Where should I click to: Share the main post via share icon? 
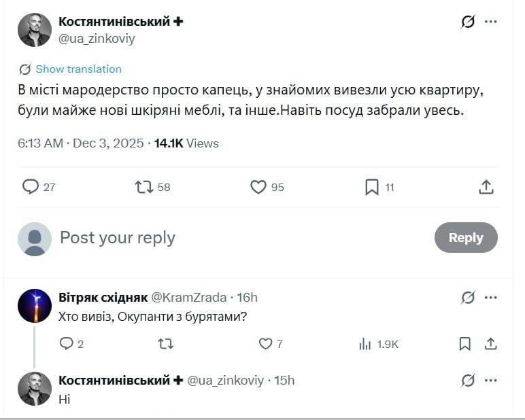486,187
